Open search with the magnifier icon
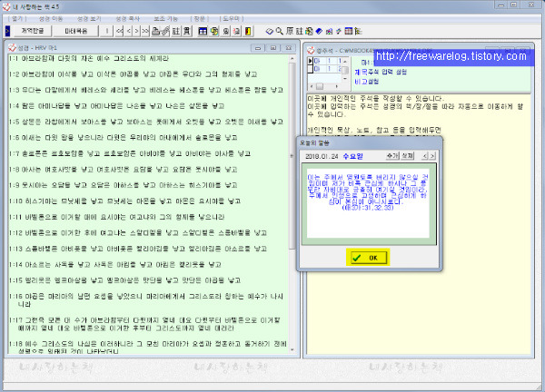Screen dimensions: 545x392 (279, 31)
